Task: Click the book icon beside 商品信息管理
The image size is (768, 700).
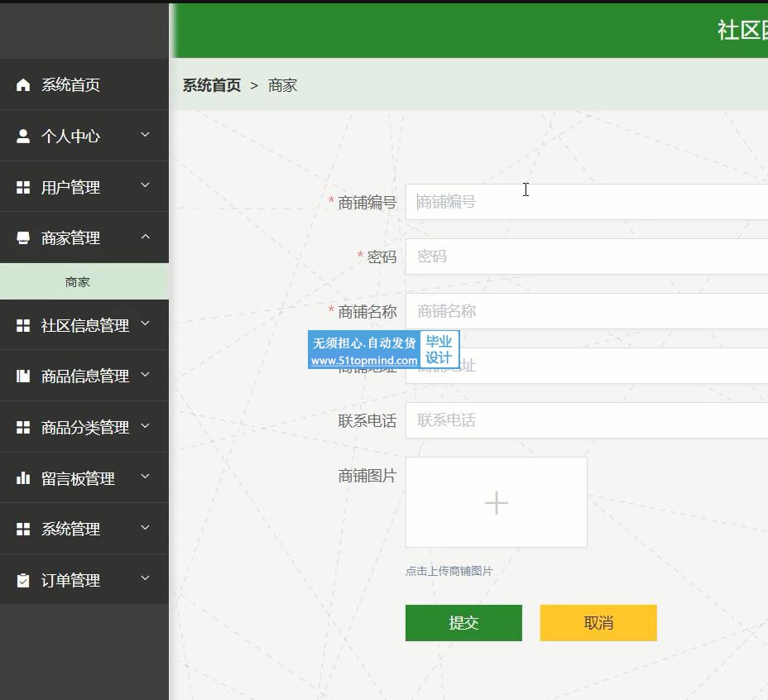Action: click(x=23, y=376)
